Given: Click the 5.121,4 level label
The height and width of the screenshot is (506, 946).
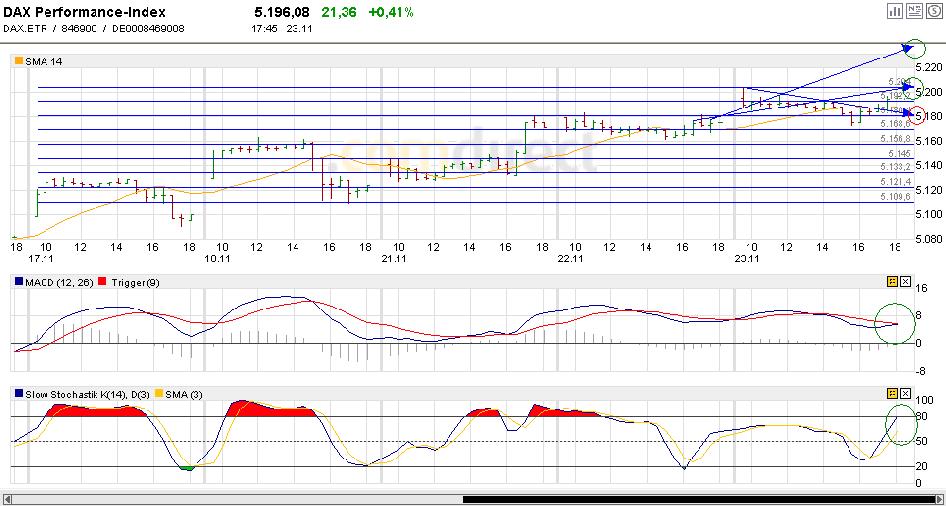Looking at the screenshot, I should pyautogui.click(x=895, y=182).
